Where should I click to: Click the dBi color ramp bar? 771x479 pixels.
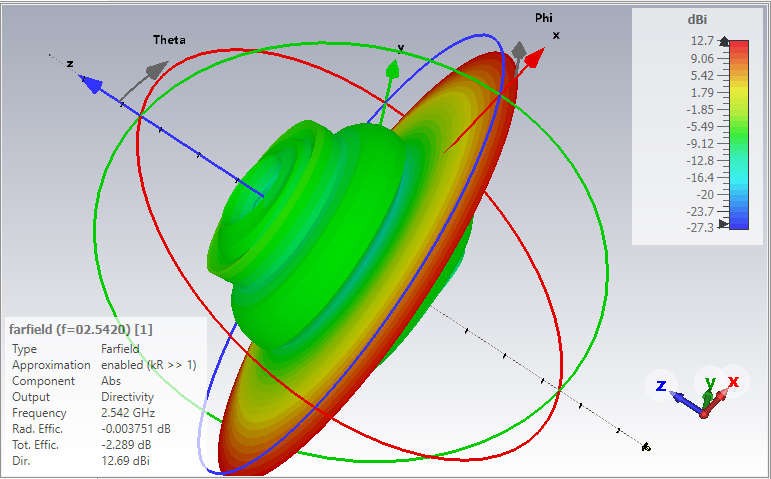(x=739, y=135)
